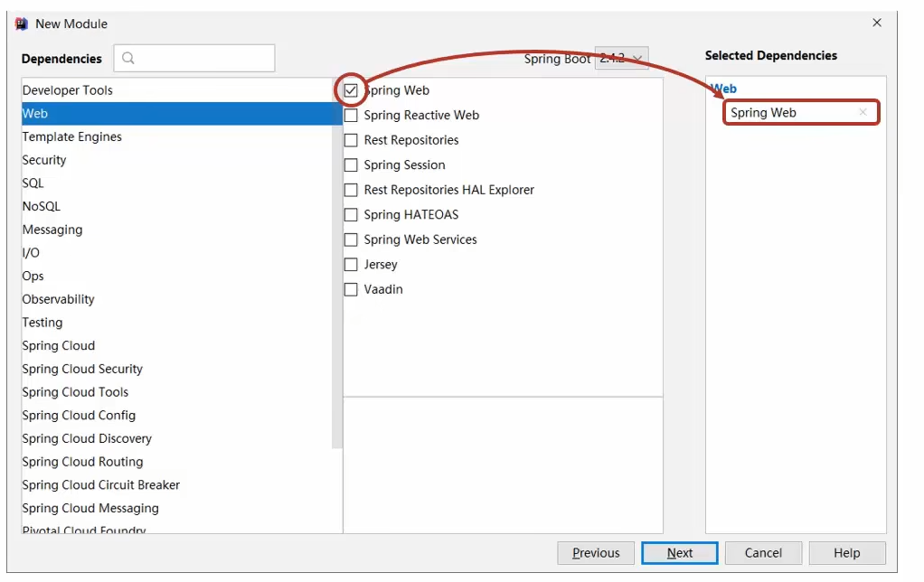Go back with the Previous button
The image size is (924, 582).
tap(596, 552)
